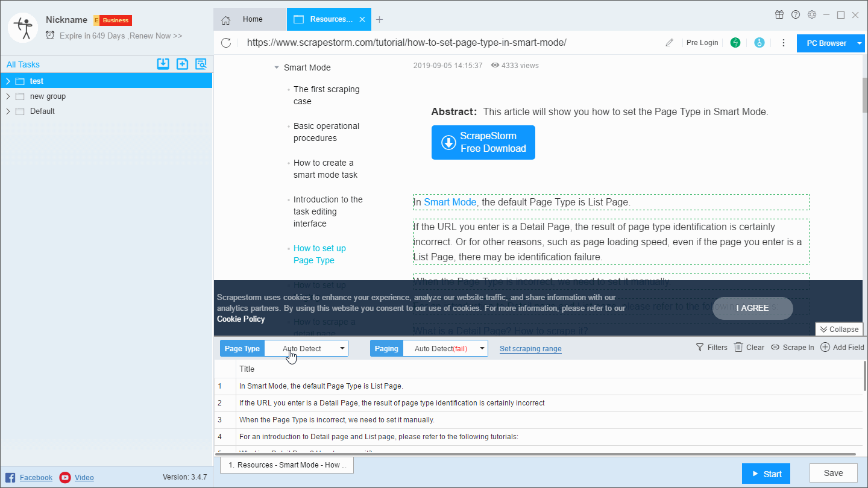
Task: Click the Home tab house icon
Action: point(226,20)
